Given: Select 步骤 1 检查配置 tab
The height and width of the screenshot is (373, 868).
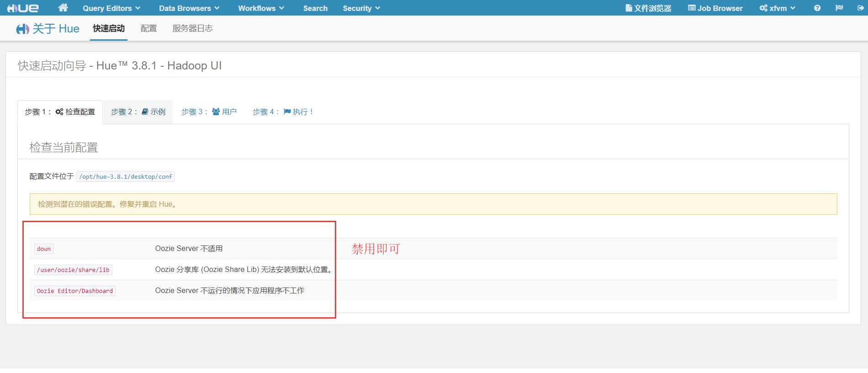Looking at the screenshot, I should 60,112.
